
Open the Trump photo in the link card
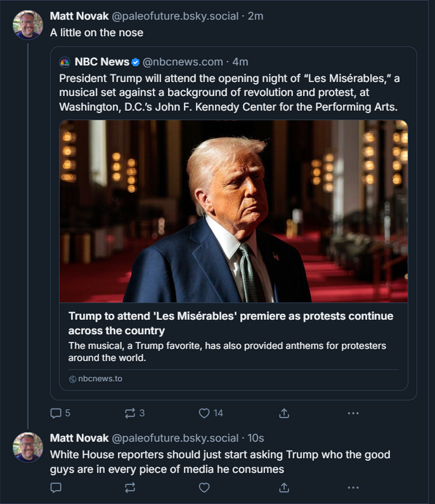click(233, 211)
